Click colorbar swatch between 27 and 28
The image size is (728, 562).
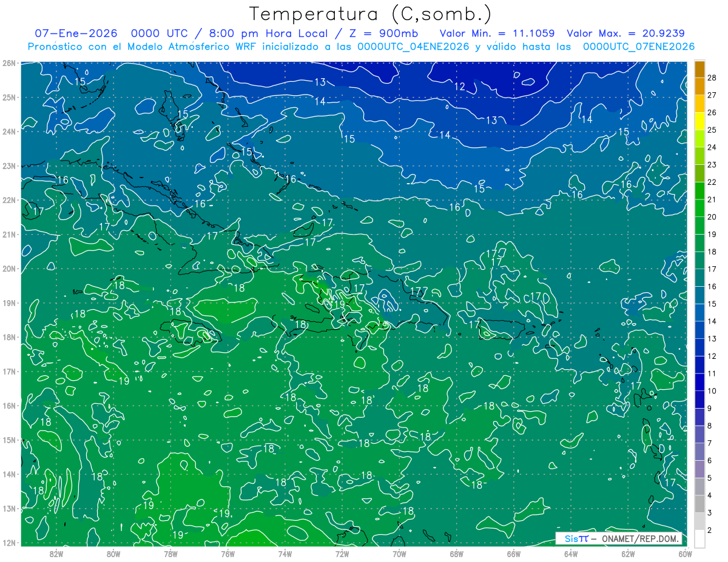(699, 86)
